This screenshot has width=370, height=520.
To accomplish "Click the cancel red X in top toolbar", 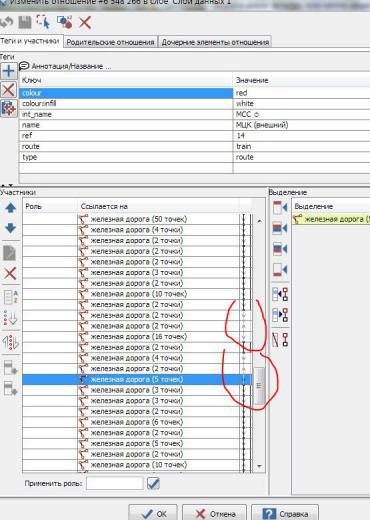I will [85, 23].
